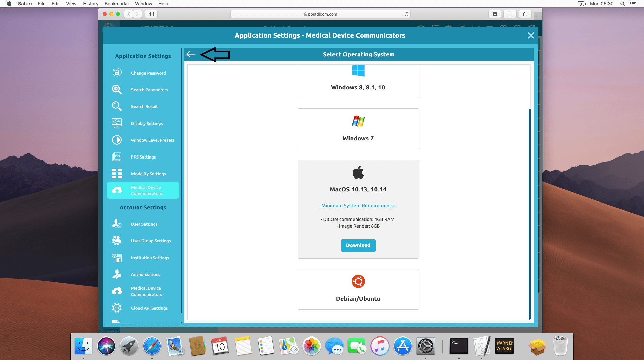
Task: Open Search Result settings
Action: (143, 106)
